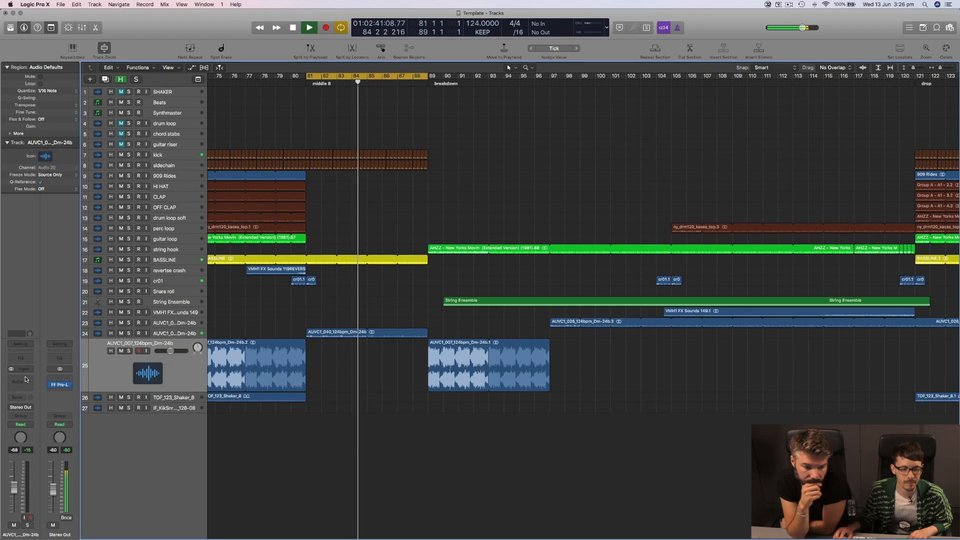Open the Edit dropdown in Tracks area
960x540 pixels.
(111, 67)
